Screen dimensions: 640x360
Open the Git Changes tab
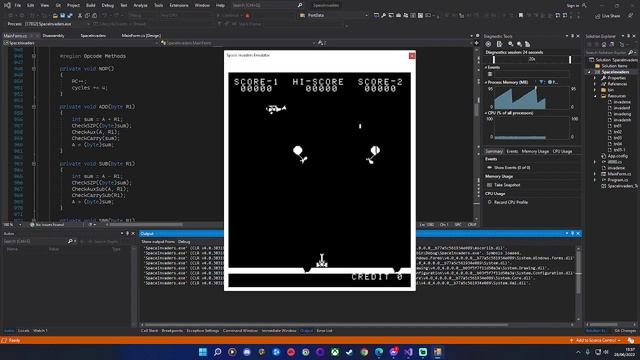click(624, 331)
